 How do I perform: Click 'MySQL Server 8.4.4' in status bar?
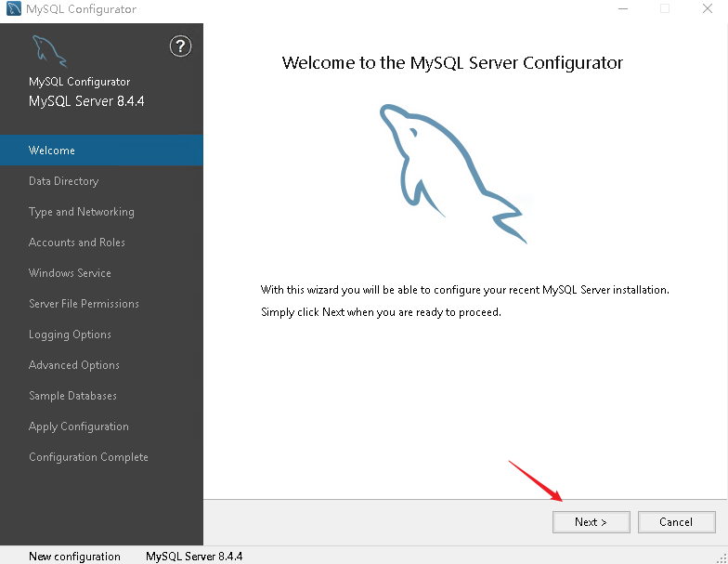(x=194, y=556)
